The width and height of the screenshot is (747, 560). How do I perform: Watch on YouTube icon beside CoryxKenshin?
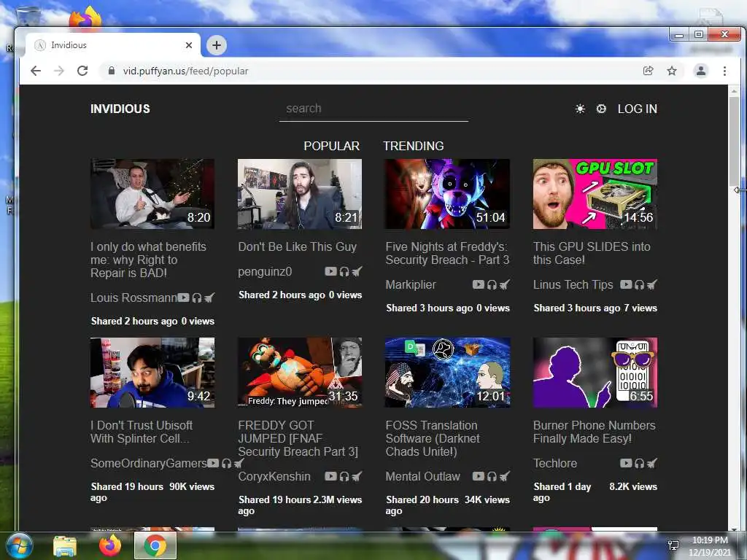pyautogui.click(x=330, y=476)
